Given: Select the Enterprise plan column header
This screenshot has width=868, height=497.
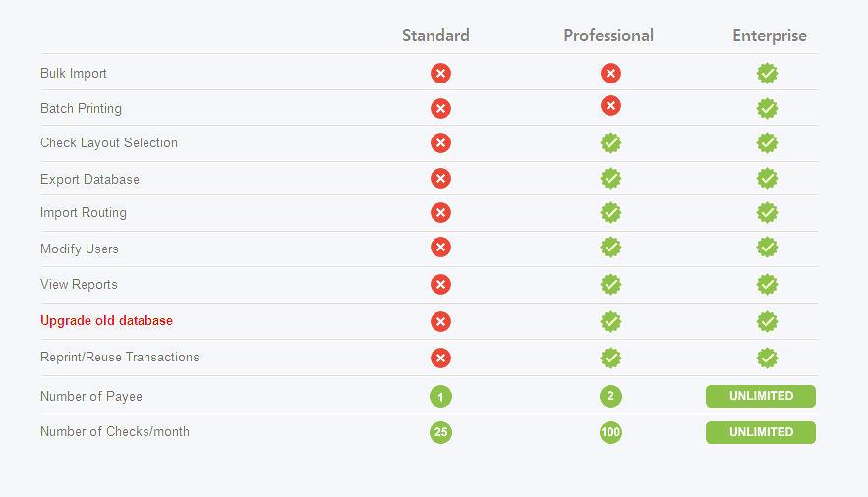Looking at the screenshot, I should pos(770,35).
